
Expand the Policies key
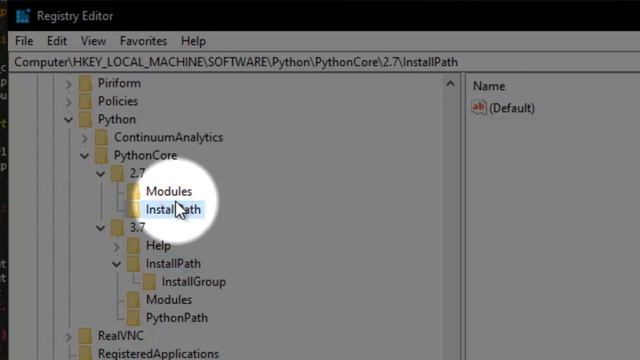(x=69, y=102)
